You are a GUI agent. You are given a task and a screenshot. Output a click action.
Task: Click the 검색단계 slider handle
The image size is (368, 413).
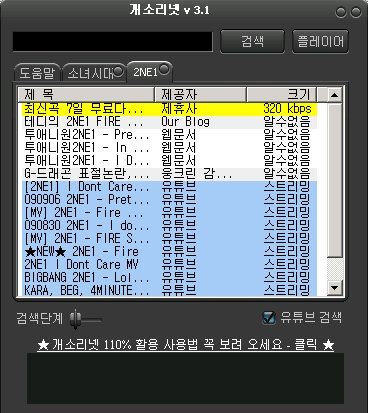click(76, 319)
